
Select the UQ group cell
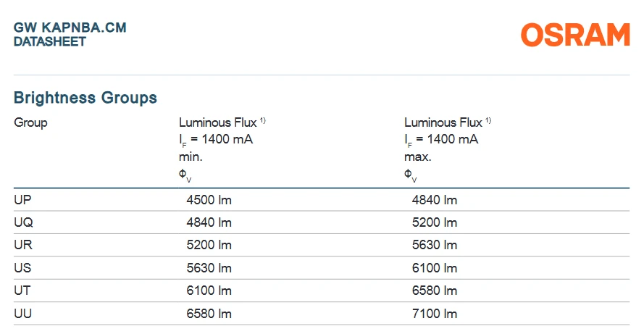[23, 222]
